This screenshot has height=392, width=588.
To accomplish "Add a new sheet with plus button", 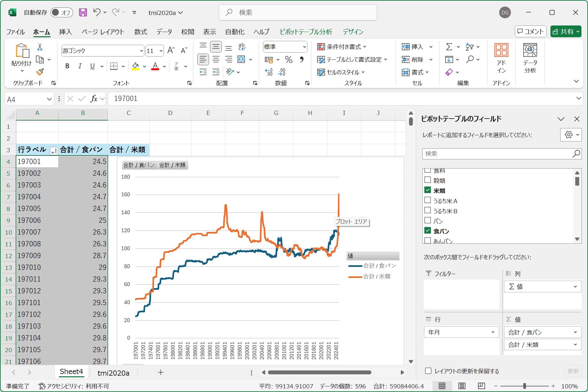I will tap(160, 372).
